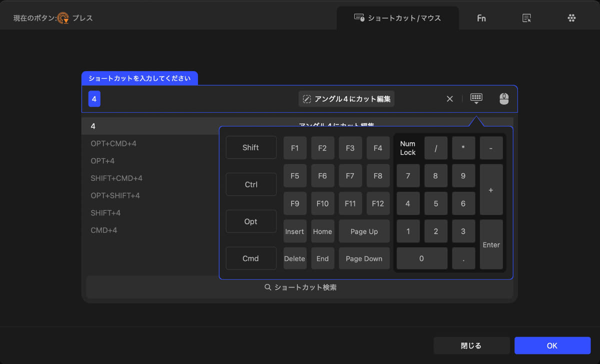Click the 閉じる button
Image resolution: width=600 pixels, height=364 pixels.
coord(471,345)
